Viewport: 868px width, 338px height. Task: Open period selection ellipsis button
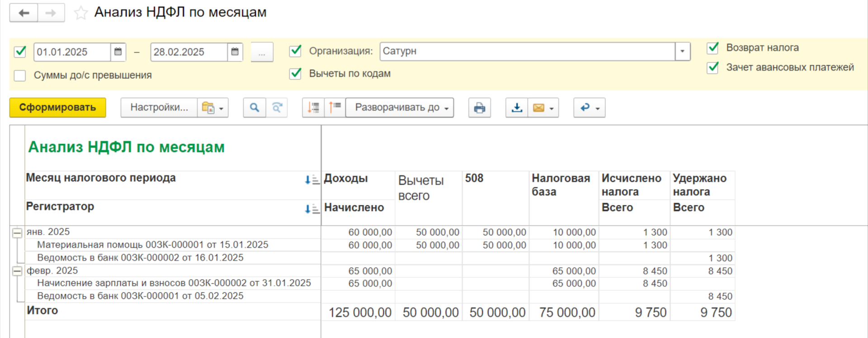click(x=262, y=52)
